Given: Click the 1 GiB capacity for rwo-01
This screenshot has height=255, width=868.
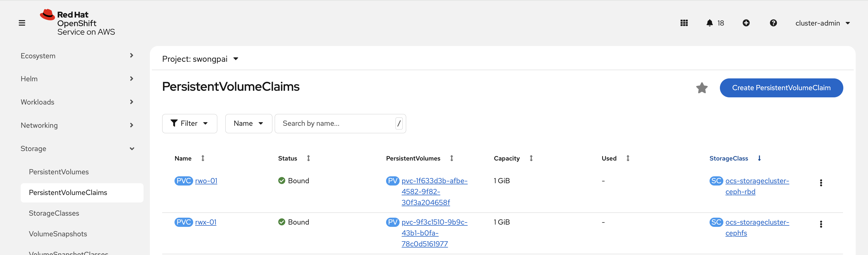Looking at the screenshot, I should click(x=502, y=181).
